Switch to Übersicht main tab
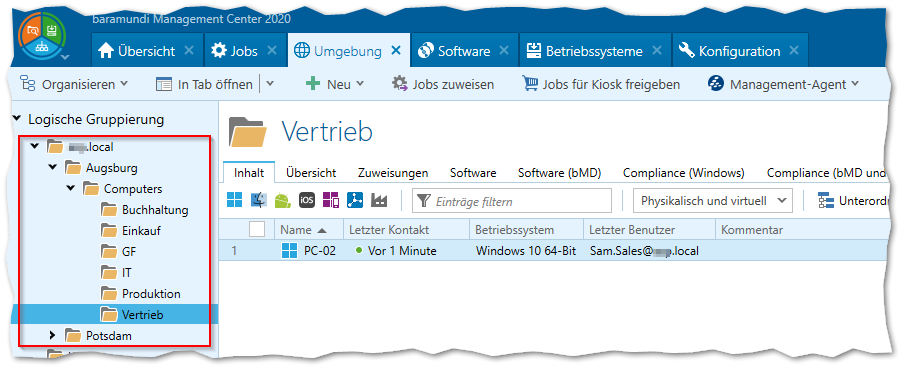Image resolution: width=902 pixels, height=368 pixels. (x=146, y=51)
